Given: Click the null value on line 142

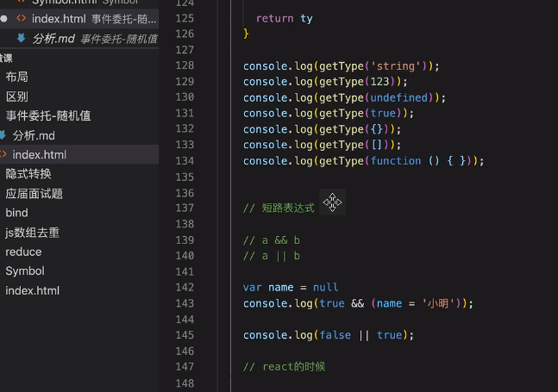Looking at the screenshot, I should [326, 287].
